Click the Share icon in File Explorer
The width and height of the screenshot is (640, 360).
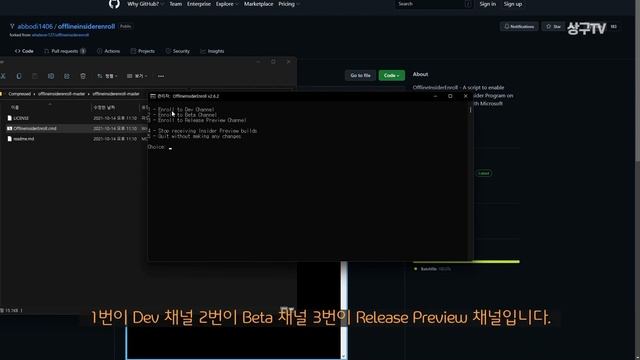(x=67, y=76)
